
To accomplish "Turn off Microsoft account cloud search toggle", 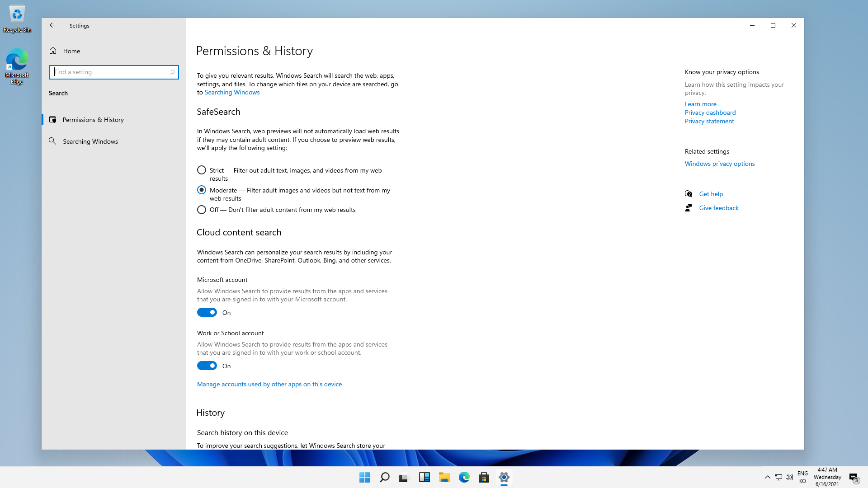I will coord(207,313).
